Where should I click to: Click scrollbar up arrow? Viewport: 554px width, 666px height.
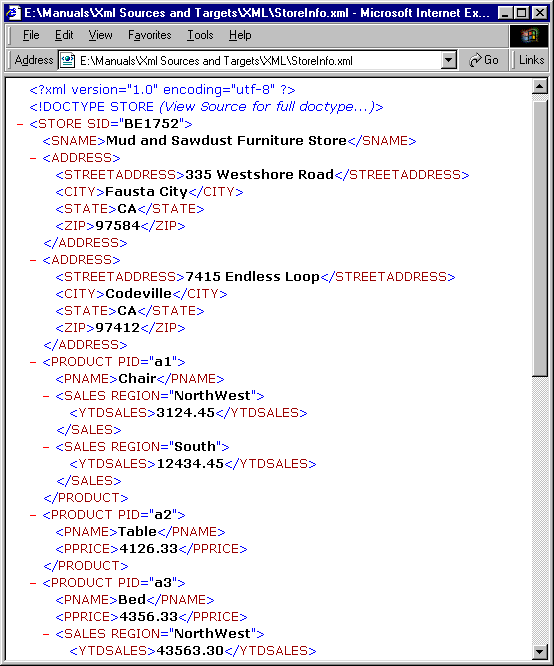tap(539, 87)
